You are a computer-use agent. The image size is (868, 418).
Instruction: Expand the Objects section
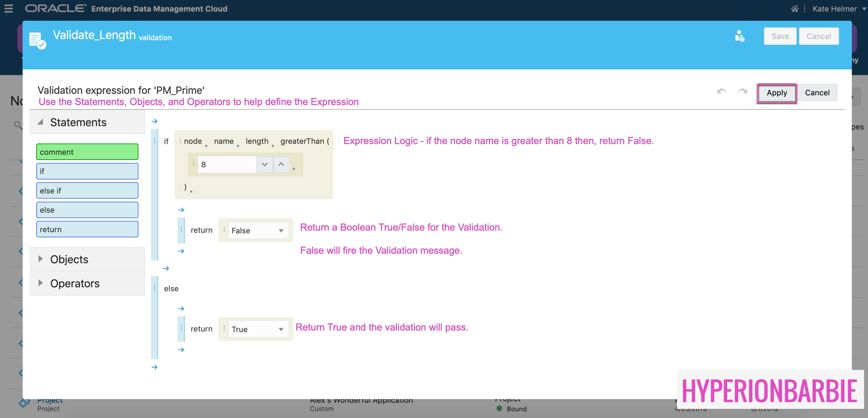tap(41, 259)
